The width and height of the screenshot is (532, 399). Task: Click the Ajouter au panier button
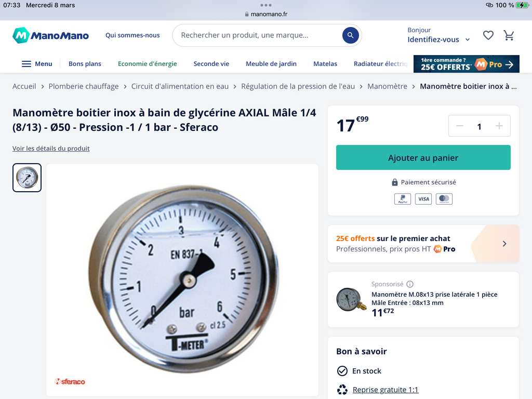423,157
